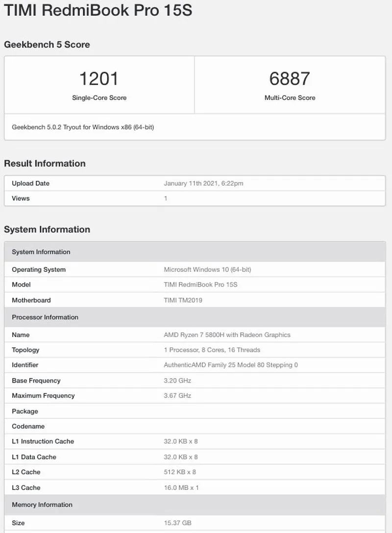392x533 pixels.
Task: Click the "Processor Information" table header
Action: point(195,317)
